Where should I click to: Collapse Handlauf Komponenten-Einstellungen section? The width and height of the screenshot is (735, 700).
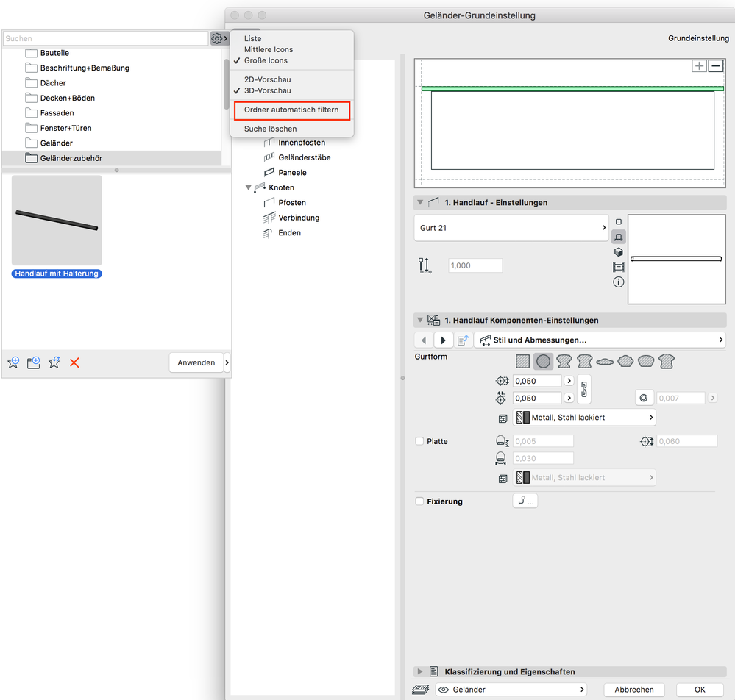point(420,320)
